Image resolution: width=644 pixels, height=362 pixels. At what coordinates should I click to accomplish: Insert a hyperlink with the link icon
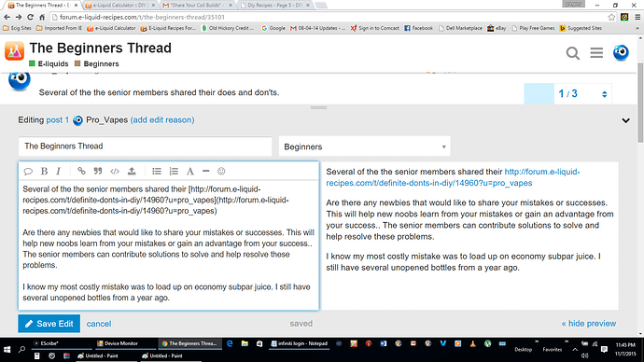[81, 171]
